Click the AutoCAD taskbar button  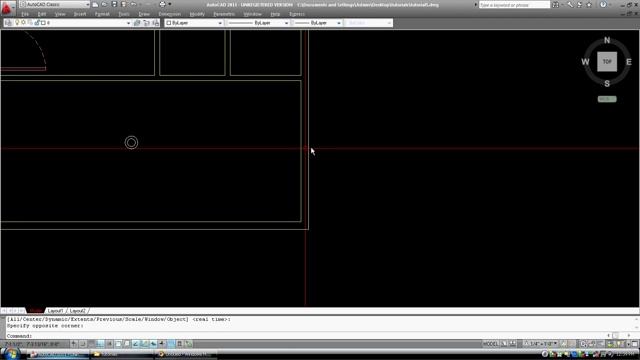coord(58,354)
